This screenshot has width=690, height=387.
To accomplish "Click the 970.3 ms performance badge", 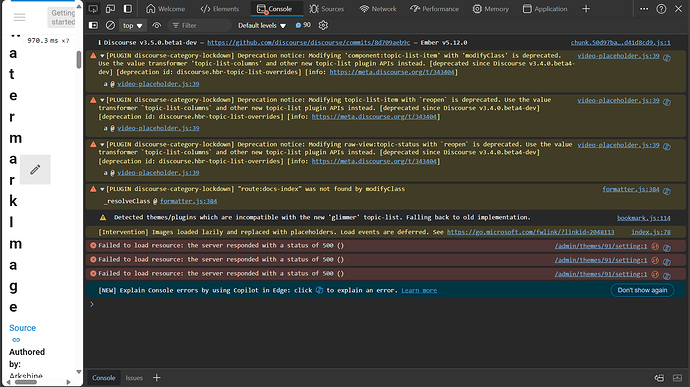I will point(48,41).
